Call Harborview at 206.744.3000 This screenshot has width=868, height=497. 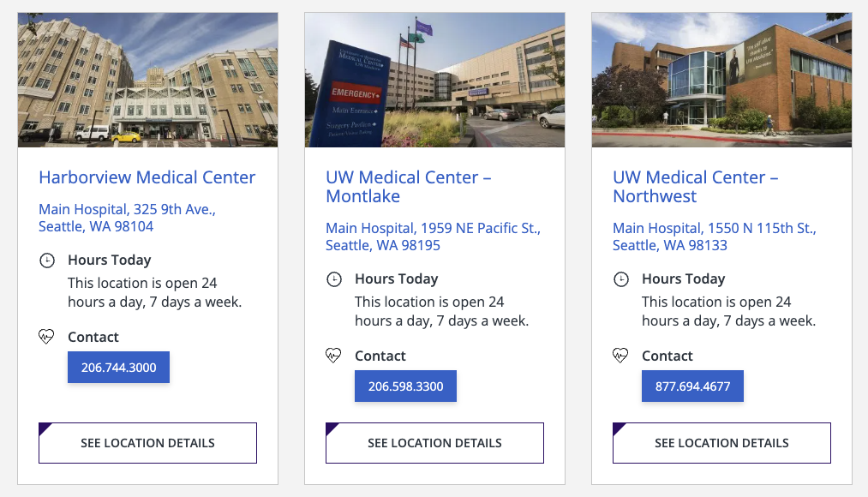tap(119, 368)
